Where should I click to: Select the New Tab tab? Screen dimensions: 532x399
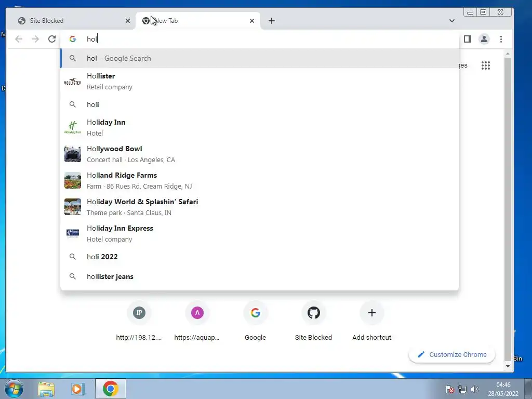[198, 21]
